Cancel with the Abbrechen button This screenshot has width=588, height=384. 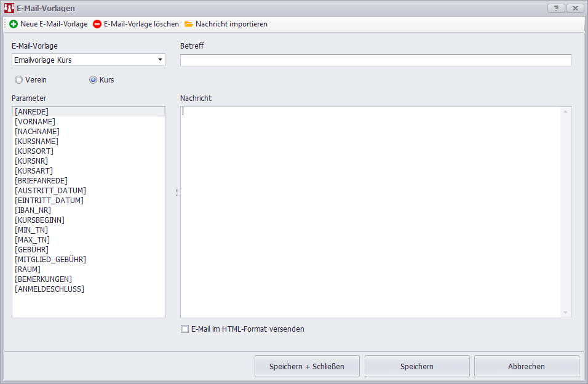point(526,366)
